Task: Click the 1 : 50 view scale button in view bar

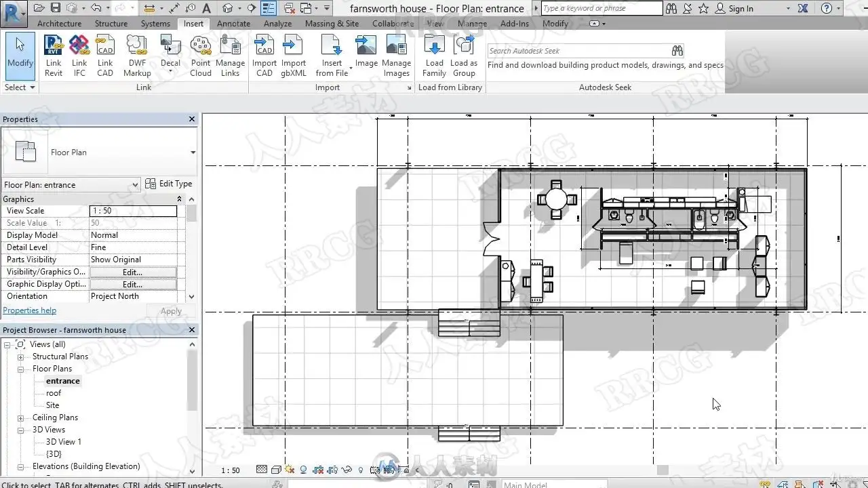Action: [231, 470]
